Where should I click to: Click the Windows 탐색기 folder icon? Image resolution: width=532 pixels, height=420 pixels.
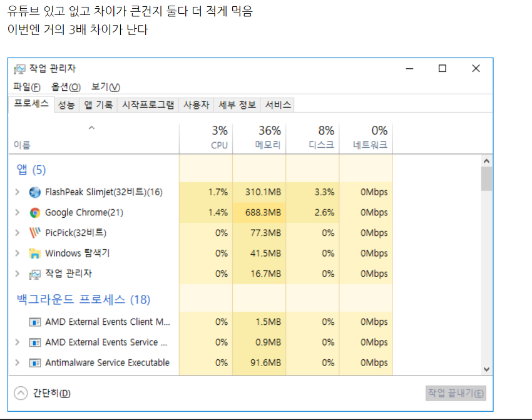click(x=34, y=254)
